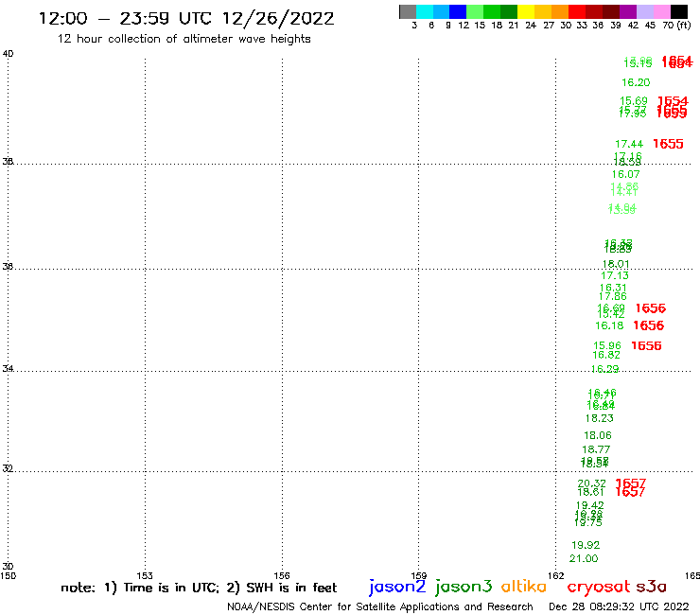The image size is (700, 615).
Task: Click the wave height value 20.32
Action: (592, 483)
